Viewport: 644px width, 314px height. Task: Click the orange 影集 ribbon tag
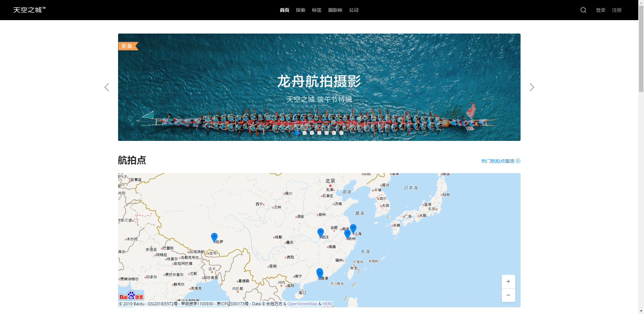(128, 46)
